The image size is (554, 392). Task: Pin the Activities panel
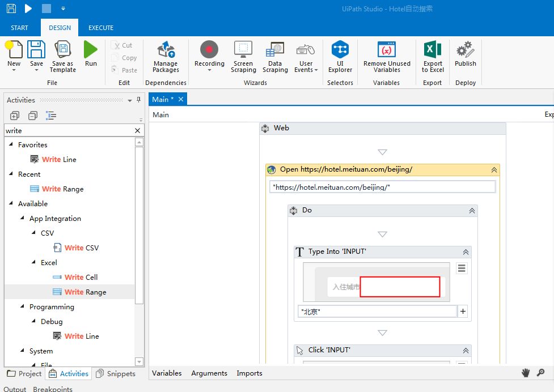(x=138, y=100)
